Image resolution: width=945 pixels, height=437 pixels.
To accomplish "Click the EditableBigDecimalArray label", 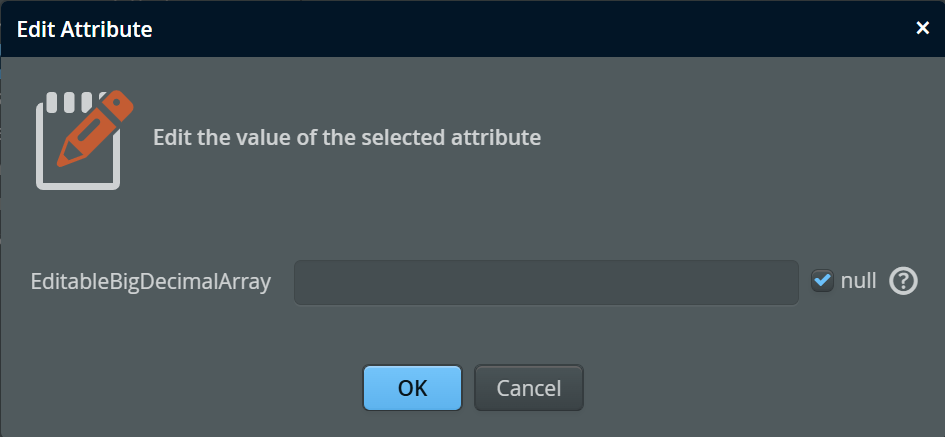I will (151, 282).
